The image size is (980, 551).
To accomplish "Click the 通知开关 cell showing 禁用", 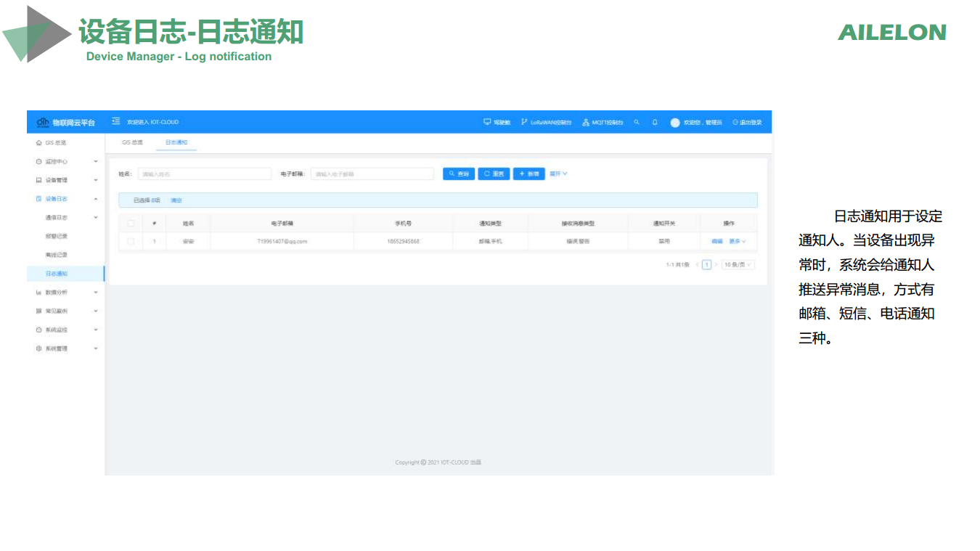I will (x=664, y=241).
